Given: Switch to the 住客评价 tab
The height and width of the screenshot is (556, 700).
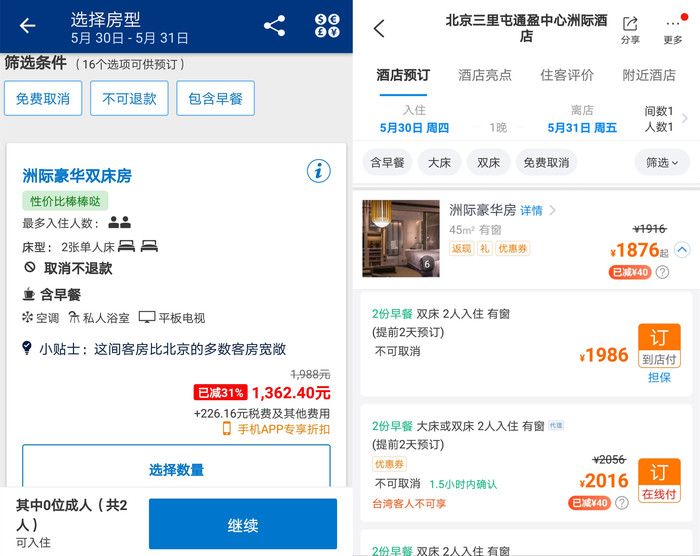Looking at the screenshot, I should (567, 75).
